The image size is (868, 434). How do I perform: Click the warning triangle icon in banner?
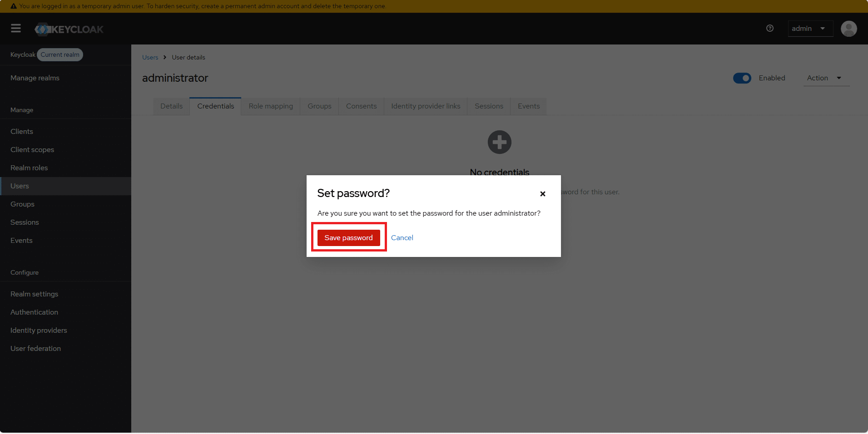pos(13,6)
